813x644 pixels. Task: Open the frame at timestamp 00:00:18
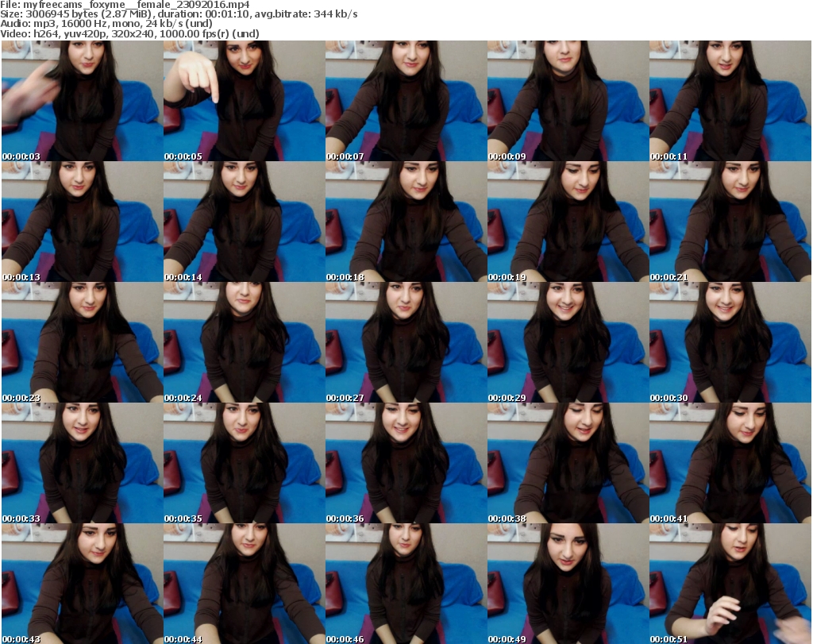(406, 222)
